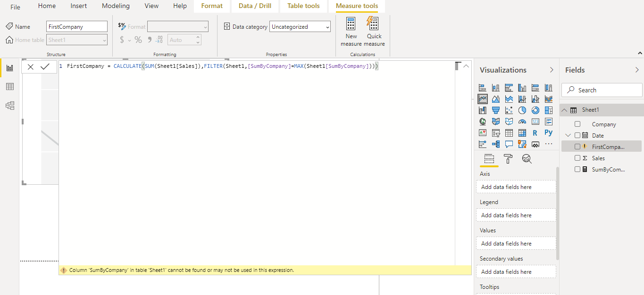Screen dimensions: 644x295
Task: Select the Decomposition tree visual
Action: (496, 144)
